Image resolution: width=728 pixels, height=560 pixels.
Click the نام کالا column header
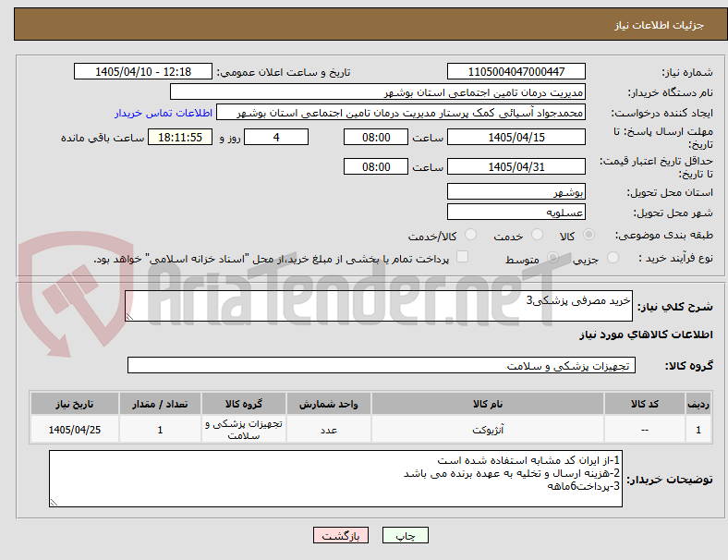click(x=488, y=404)
